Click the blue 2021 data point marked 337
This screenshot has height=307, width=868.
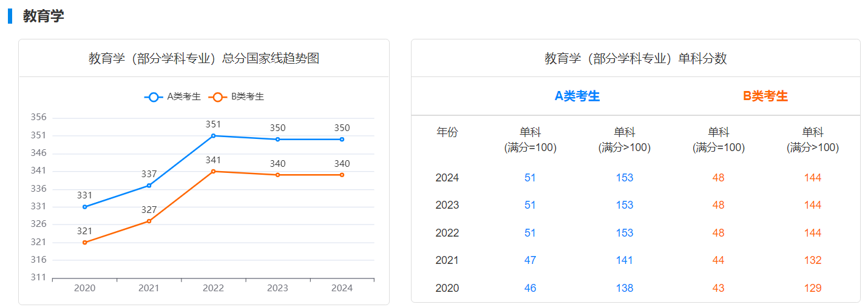149,186
